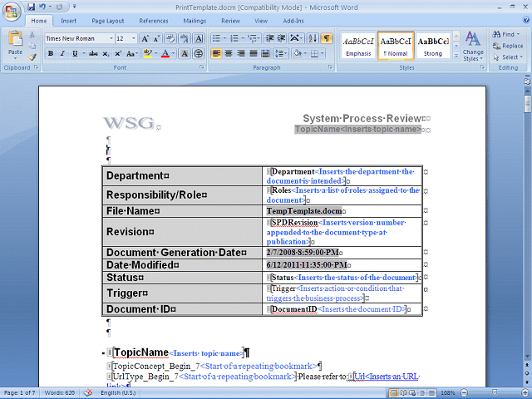532x399 pixels.
Task: Click the Format Painter brush icon
Action: pyautogui.click(x=32, y=57)
